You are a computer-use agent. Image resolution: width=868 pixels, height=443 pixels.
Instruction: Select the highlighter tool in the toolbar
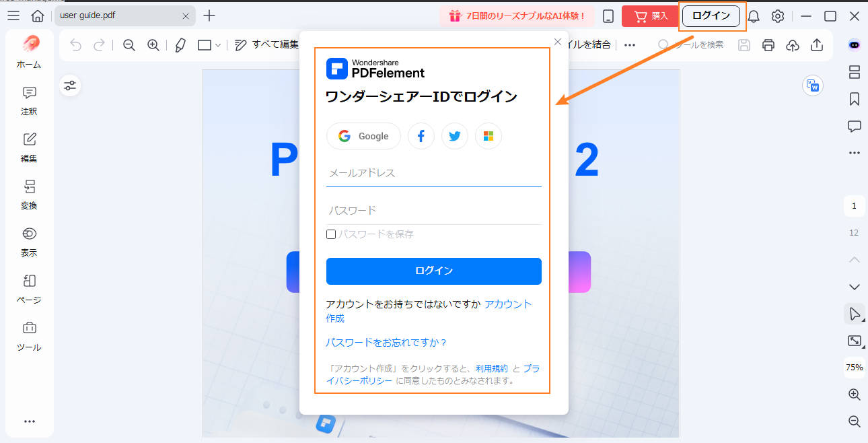coord(180,44)
